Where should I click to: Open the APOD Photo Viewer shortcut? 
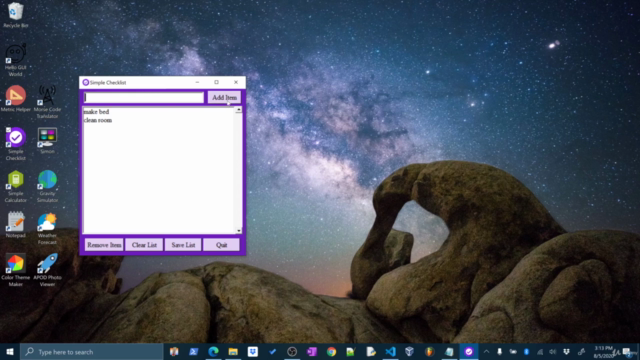[x=47, y=270]
